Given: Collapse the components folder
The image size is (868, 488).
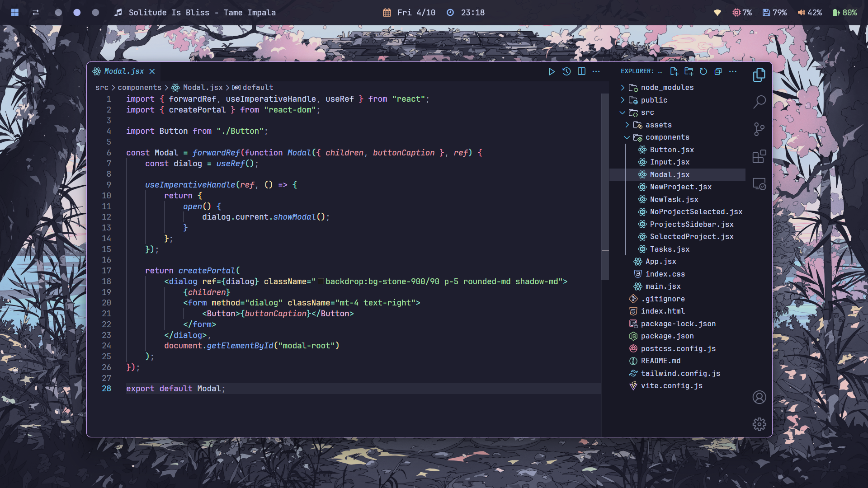Looking at the screenshot, I should [677, 137].
